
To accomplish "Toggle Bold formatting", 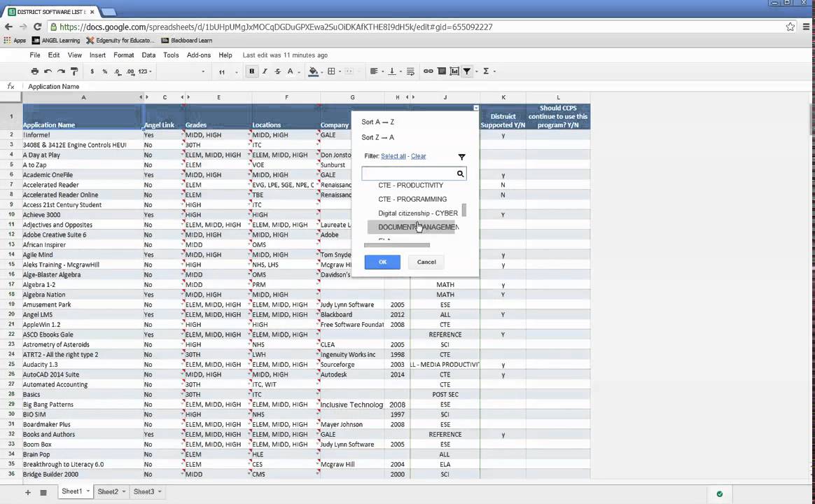I will click(x=252, y=71).
